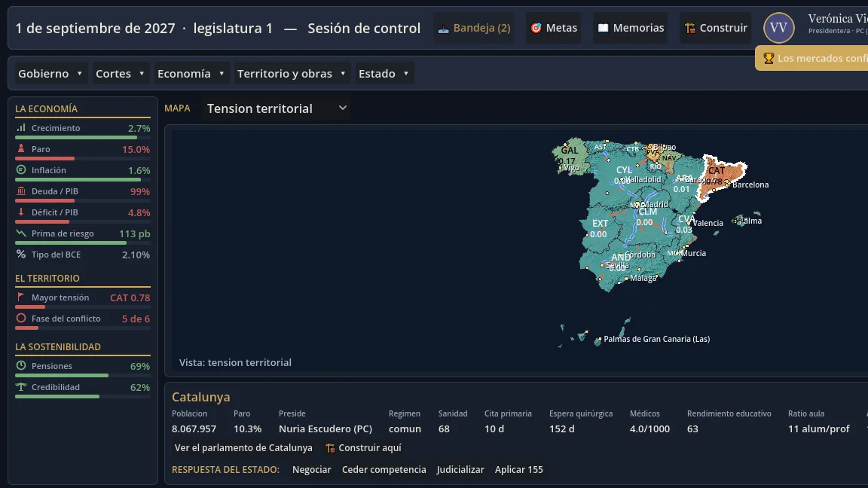
Task: Click the Catalunya region heading
Action: pos(201,397)
